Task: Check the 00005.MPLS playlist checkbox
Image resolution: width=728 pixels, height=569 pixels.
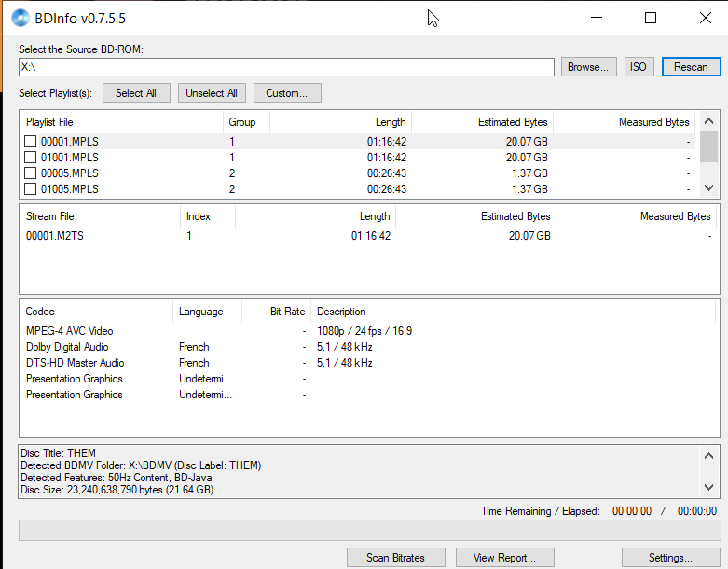Action: (x=30, y=173)
